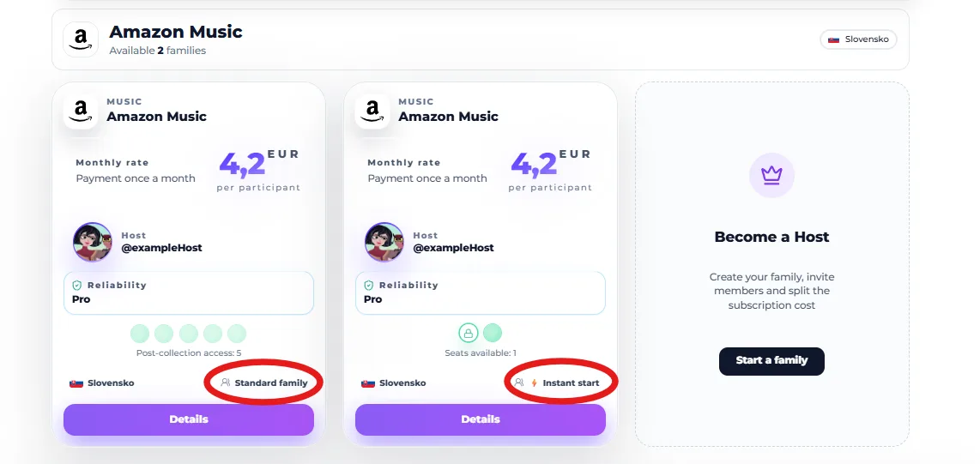Viewport: 980px width, 464px height.
Task: Open Details of the Standard family card
Action: point(189,419)
